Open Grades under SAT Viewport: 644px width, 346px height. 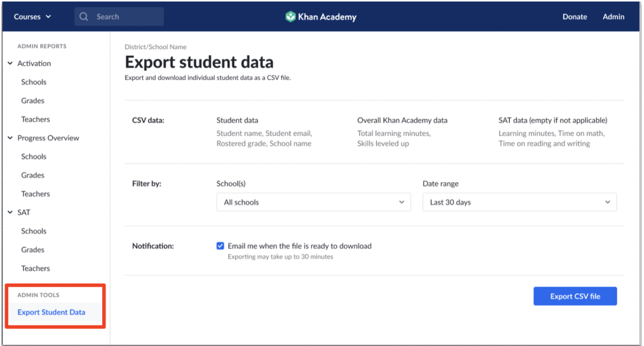click(x=33, y=249)
